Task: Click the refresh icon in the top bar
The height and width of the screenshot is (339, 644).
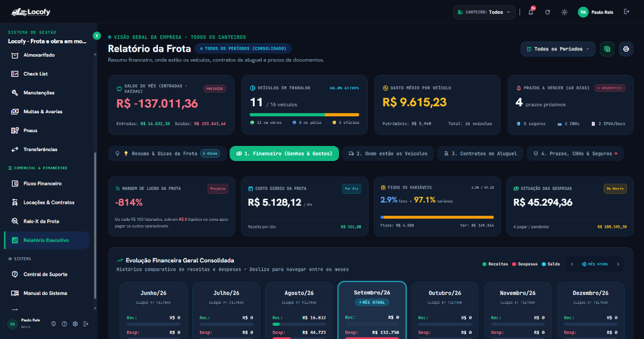Action: (x=548, y=13)
